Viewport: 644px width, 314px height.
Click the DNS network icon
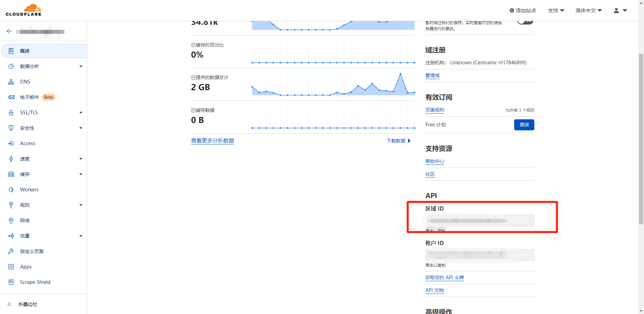coord(11,82)
